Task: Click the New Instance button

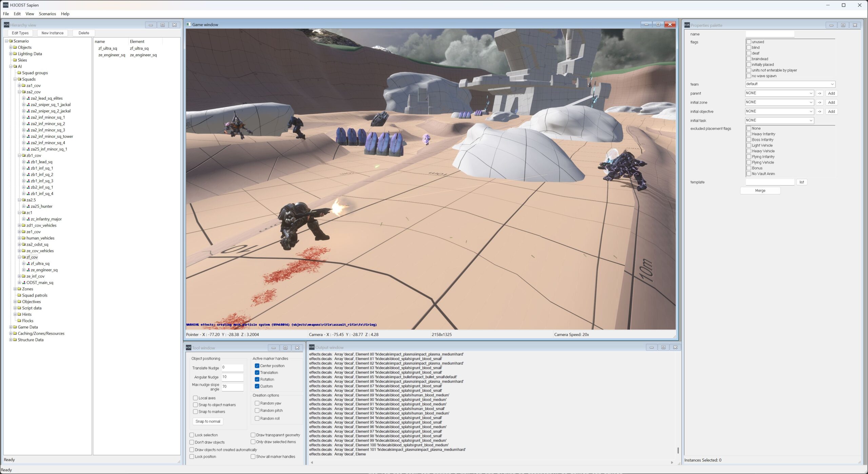Action: [52, 33]
